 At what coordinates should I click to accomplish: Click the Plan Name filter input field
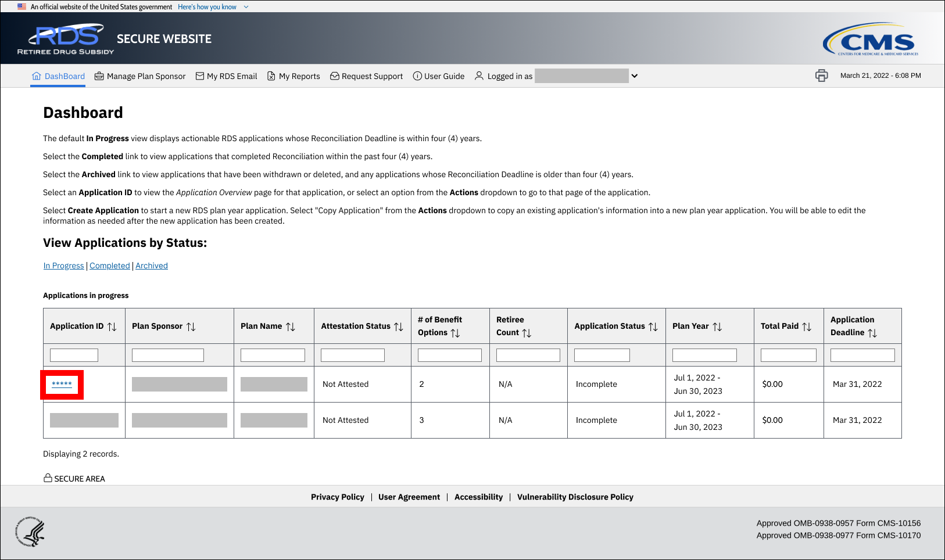pos(273,355)
